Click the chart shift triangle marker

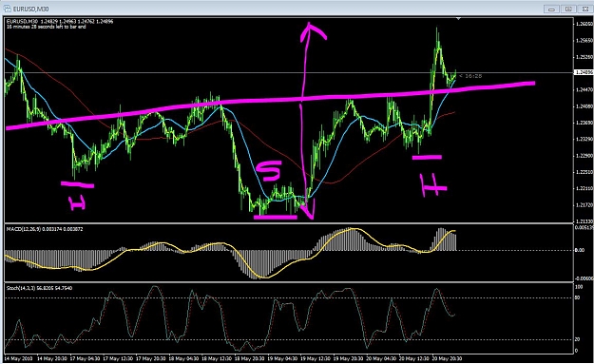click(x=458, y=18)
